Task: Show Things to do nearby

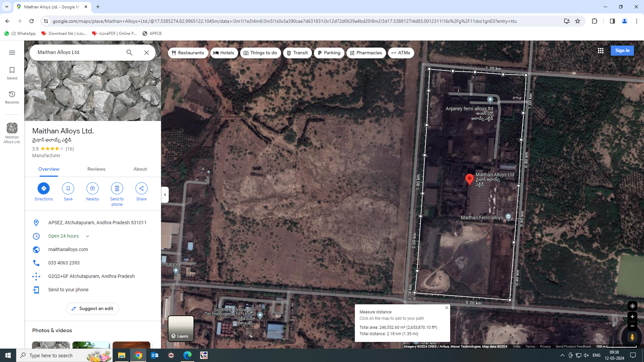Action: pyautogui.click(x=261, y=53)
